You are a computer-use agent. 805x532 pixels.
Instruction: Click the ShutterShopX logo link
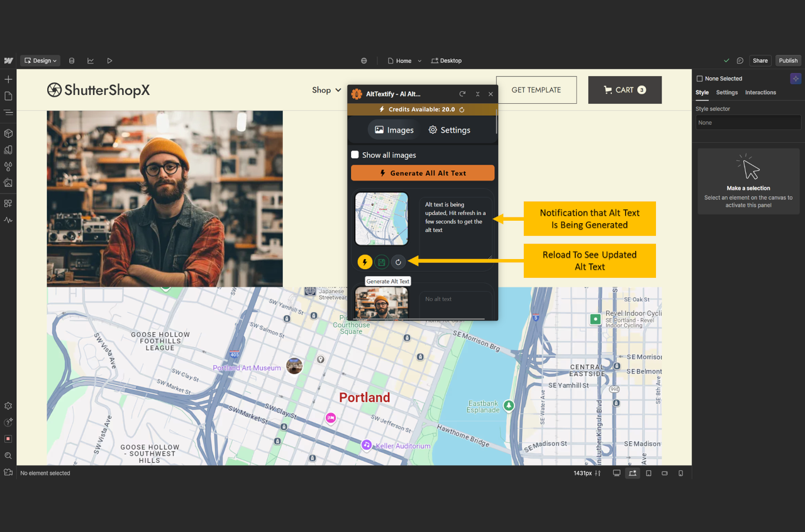[x=99, y=90]
